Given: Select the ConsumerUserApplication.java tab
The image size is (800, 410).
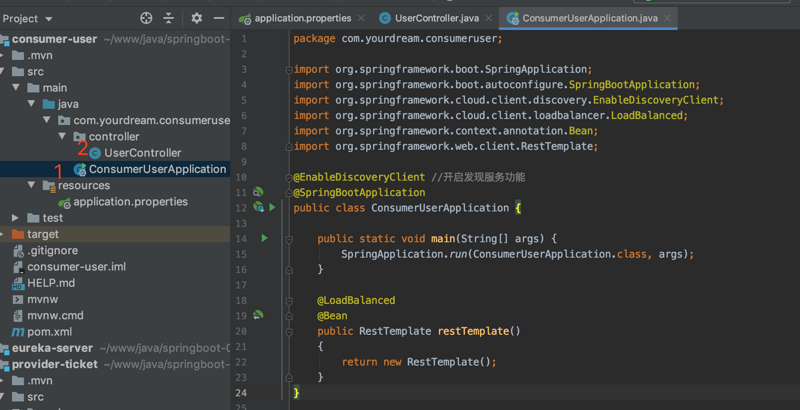Looking at the screenshot, I should (590, 18).
